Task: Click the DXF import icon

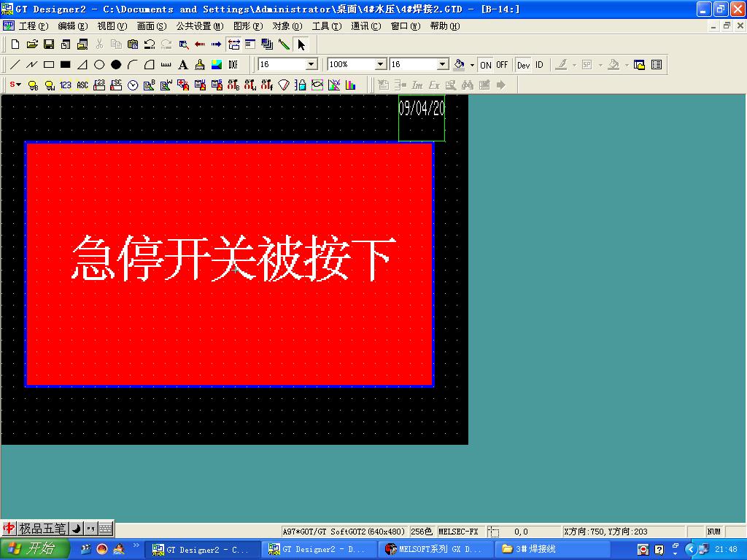Action: pyautogui.click(x=233, y=65)
